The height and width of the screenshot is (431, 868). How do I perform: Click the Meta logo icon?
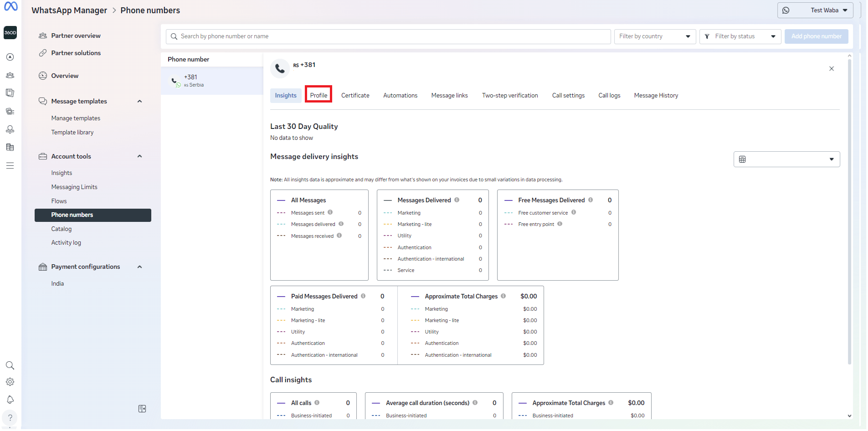pos(10,6)
